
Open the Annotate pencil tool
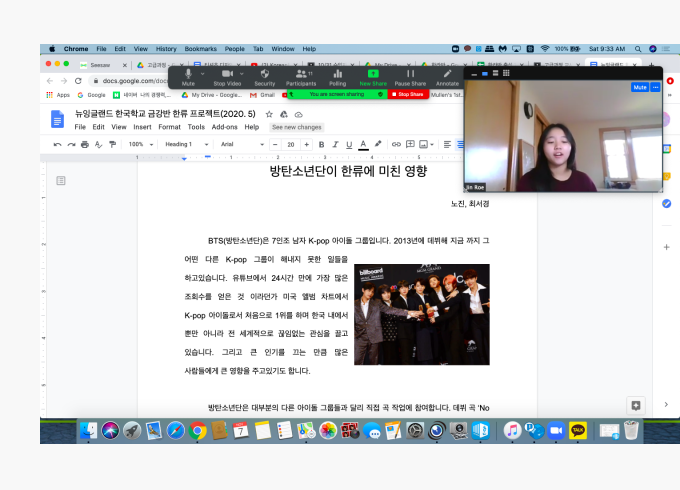[x=447, y=77]
